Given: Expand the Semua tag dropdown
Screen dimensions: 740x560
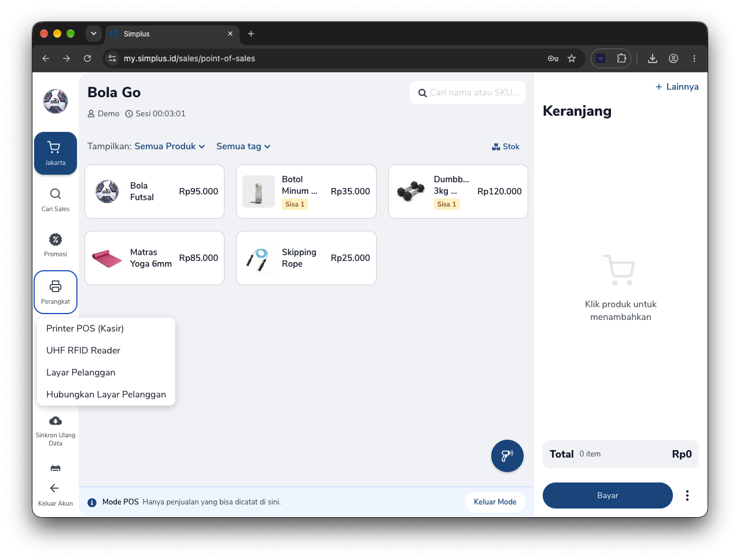Looking at the screenshot, I should (x=244, y=146).
